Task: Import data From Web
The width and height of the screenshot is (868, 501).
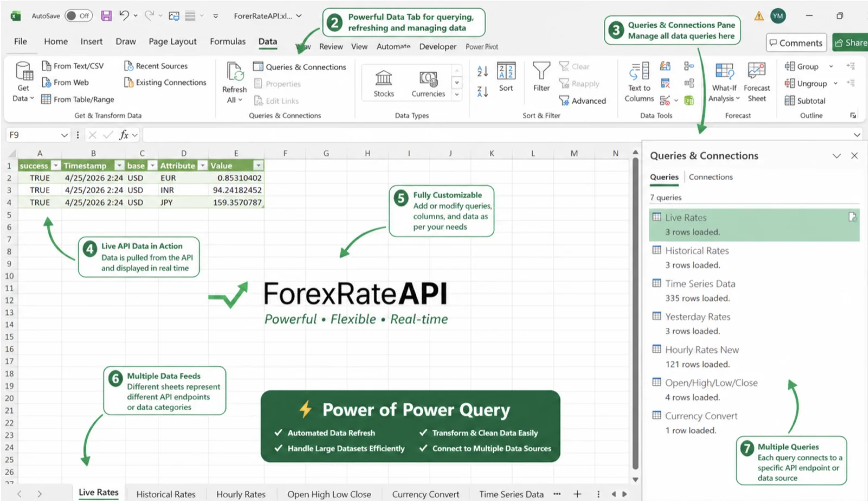Action: pyautogui.click(x=65, y=83)
